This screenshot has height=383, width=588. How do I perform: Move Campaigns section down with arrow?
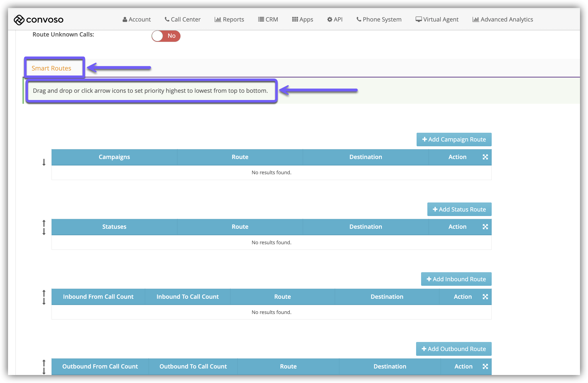coord(44,162)
